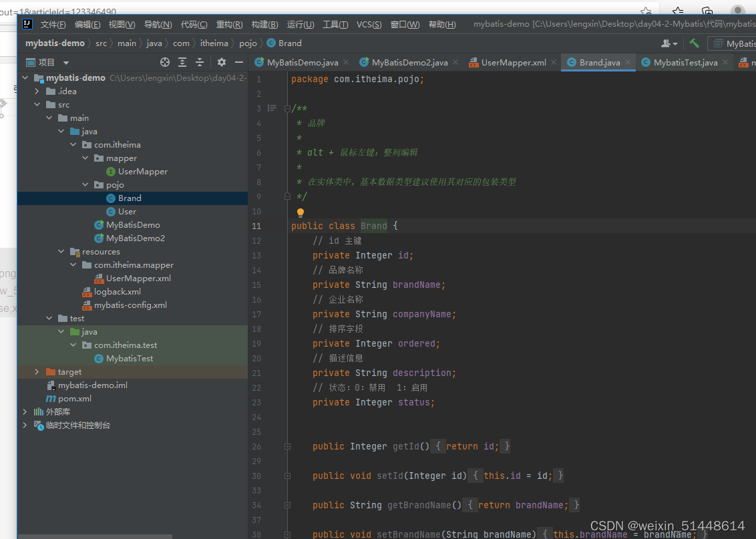Collapse the Javadoc comment fold at line 3
The height and width of the screenshot is (539, 756).
[x=287, y=108]
